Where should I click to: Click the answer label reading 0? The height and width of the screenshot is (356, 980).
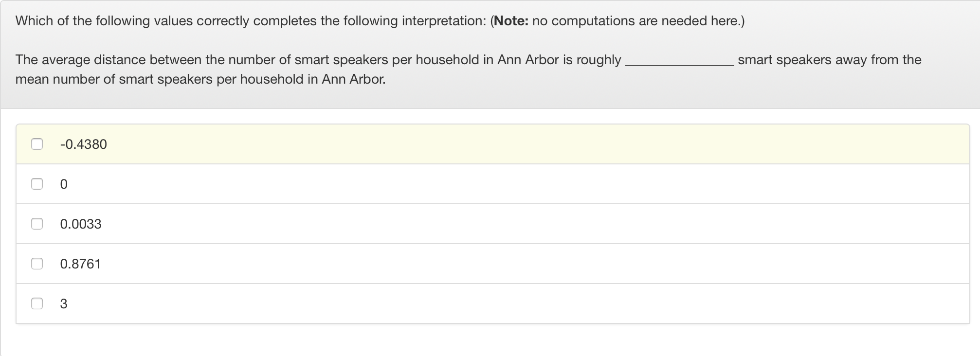64,184
